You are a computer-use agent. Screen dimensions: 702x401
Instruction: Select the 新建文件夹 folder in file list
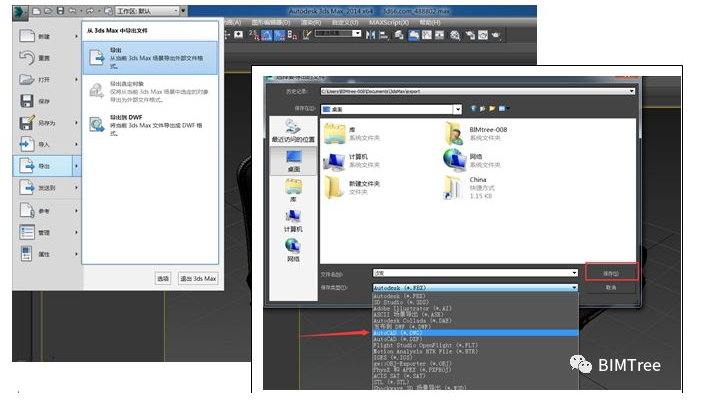pyautogui.click(x=352, y=187)
